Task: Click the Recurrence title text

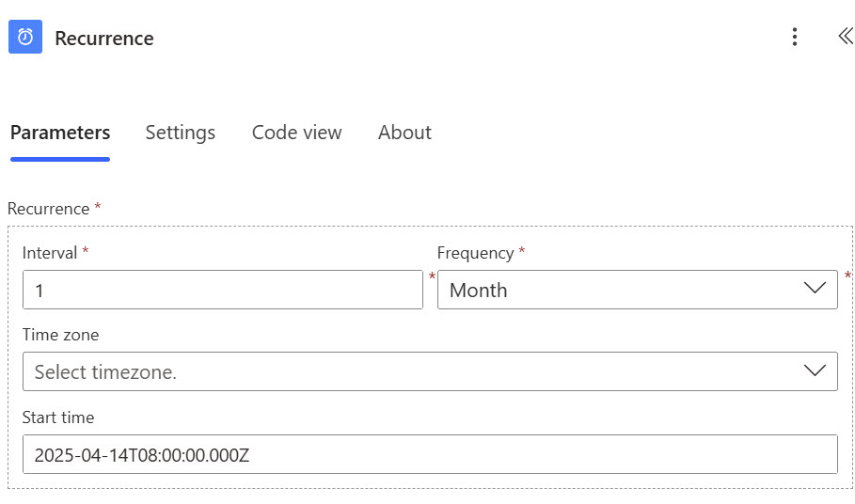Action: pos(104,39)
